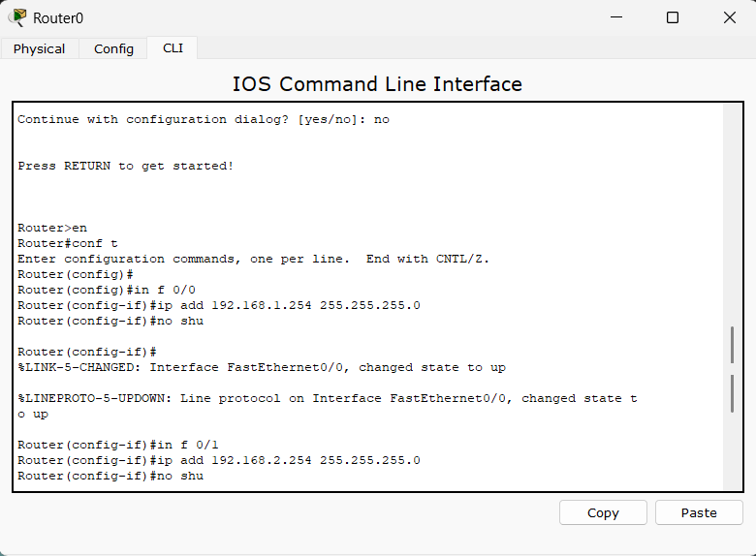Click the 'Router(config)#in f 0/0' line

tap(106, 290)
